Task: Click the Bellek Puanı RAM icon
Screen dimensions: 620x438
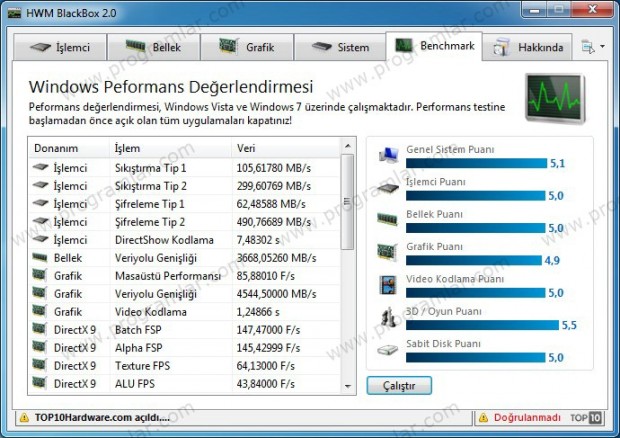Action: (388, 219)
